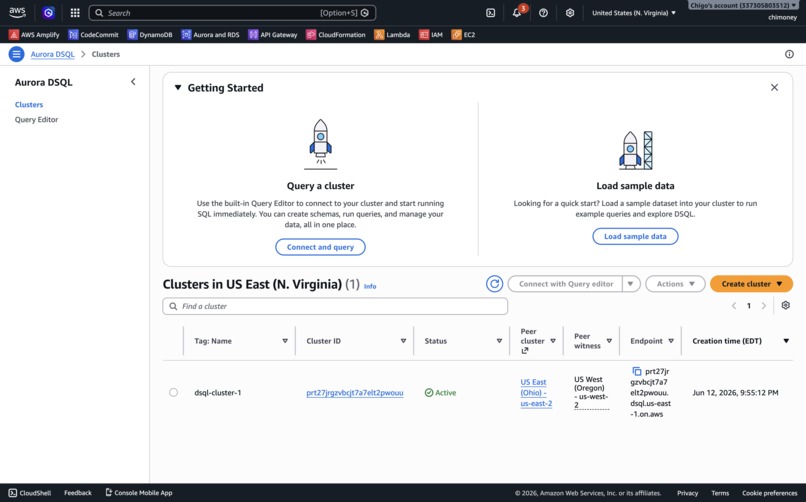806x502 pixels.
Task: Click Connect and query button
Action: (x=320, y=247)
